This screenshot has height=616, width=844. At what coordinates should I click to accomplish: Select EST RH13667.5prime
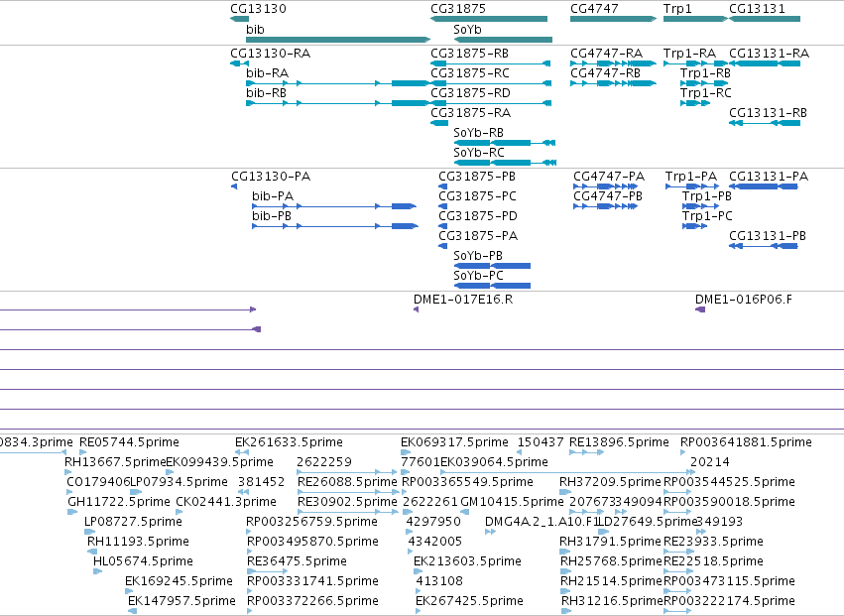(68, 472)
